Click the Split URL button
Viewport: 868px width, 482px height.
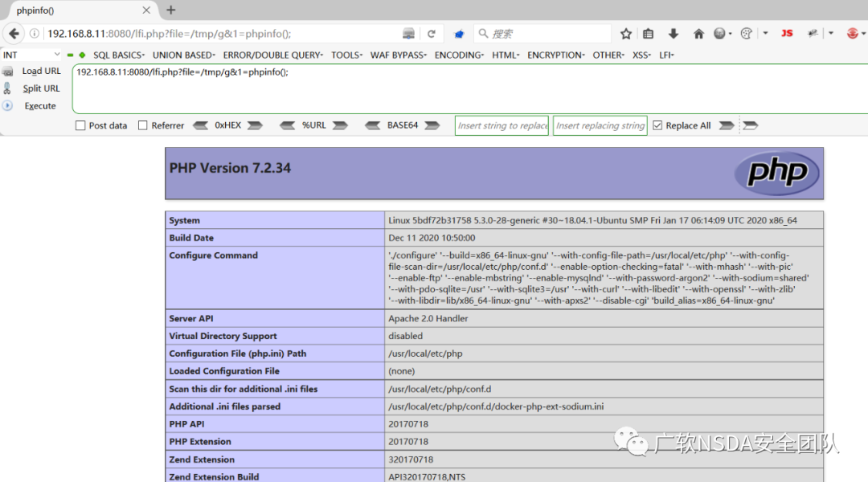(x=42, y=88)
